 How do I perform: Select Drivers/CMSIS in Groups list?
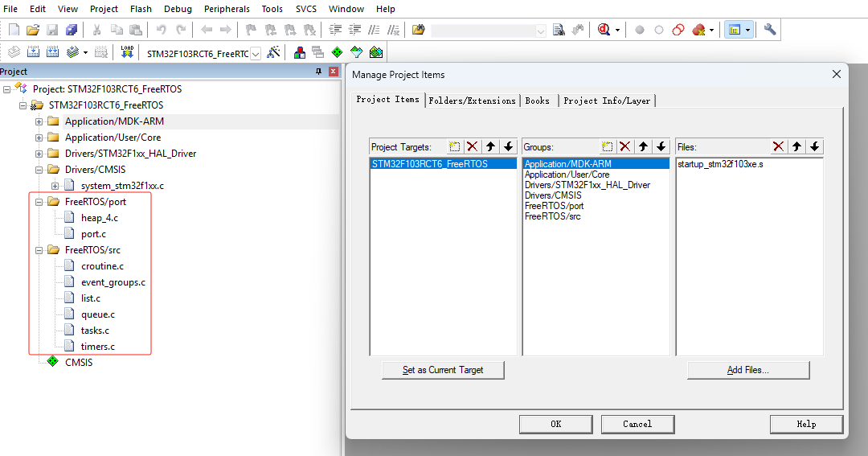click(x=553, y=195)
